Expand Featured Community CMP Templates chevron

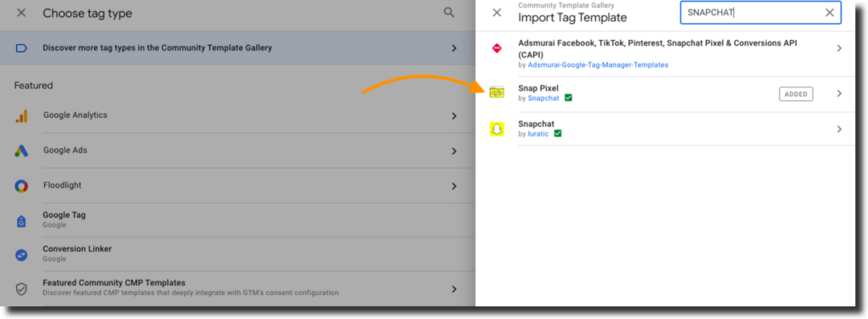(454, 289)
